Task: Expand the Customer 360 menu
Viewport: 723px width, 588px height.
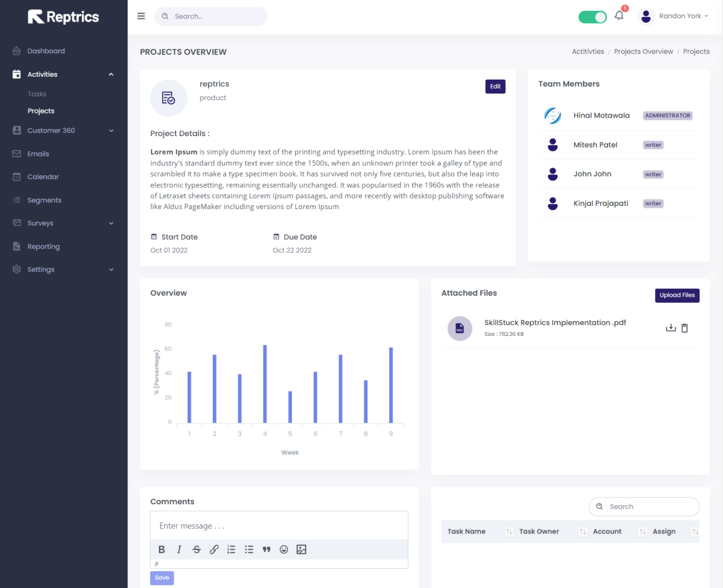Action: tap(111, 131)
